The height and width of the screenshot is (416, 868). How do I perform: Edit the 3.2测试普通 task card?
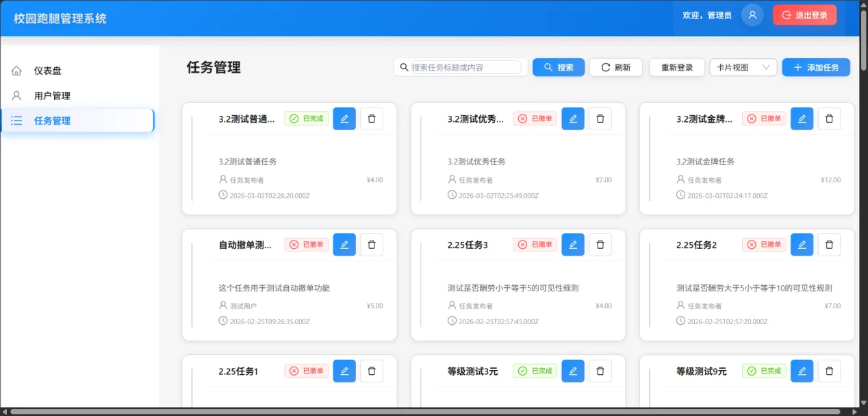click(344, 119)
